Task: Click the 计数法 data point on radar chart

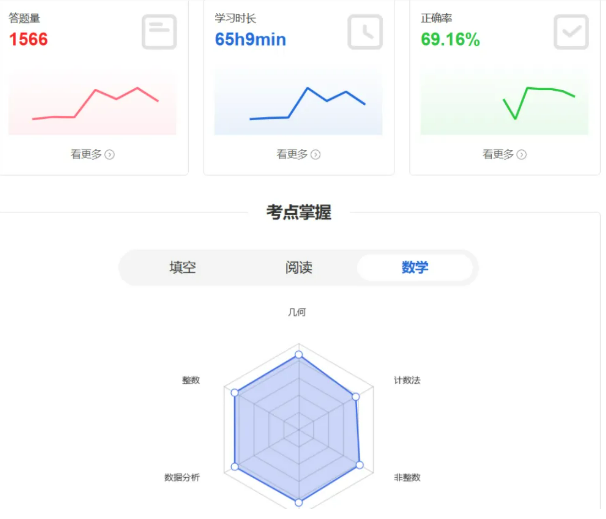Action: [x=355, y=397]
